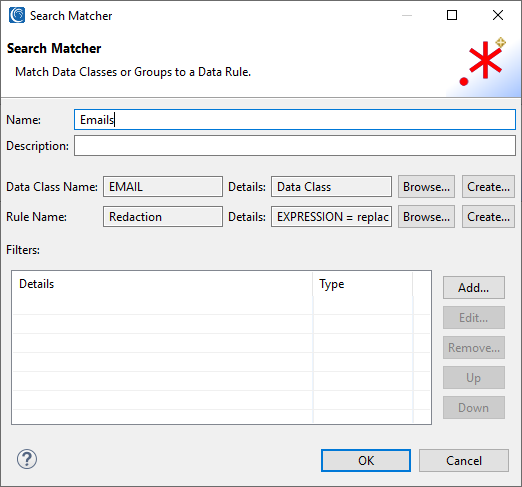This screenshot has width=522, height=487.
Task: Click the red asterisk wizard banner icon
Action: point(483,62)
